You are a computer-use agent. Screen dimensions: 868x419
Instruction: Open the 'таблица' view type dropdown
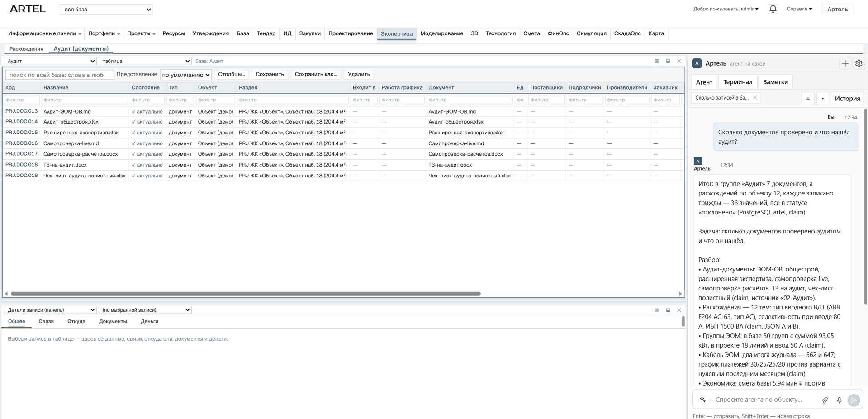coord(145,61)
